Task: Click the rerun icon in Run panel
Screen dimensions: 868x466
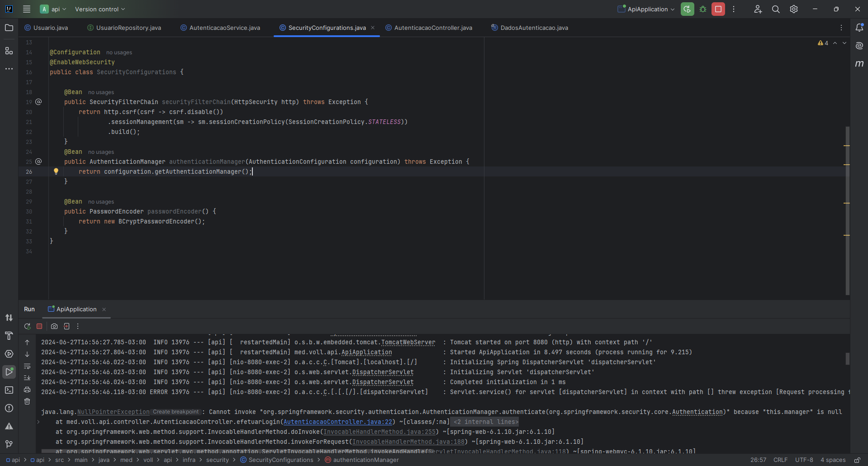Action: pyautogui.click(x=28, y=326)
